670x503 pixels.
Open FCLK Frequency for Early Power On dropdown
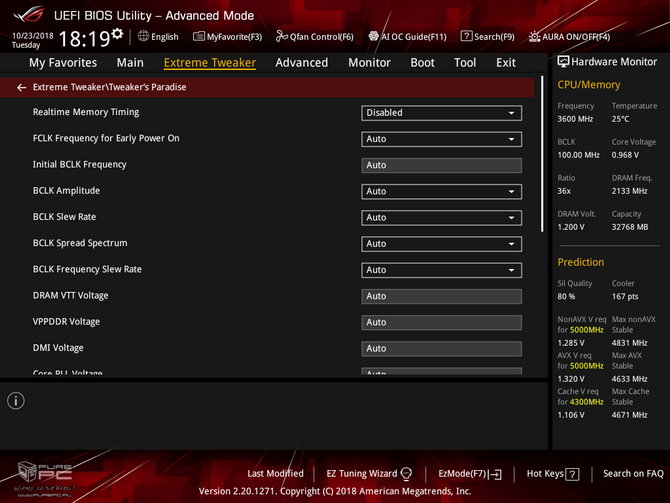point(441,139)
